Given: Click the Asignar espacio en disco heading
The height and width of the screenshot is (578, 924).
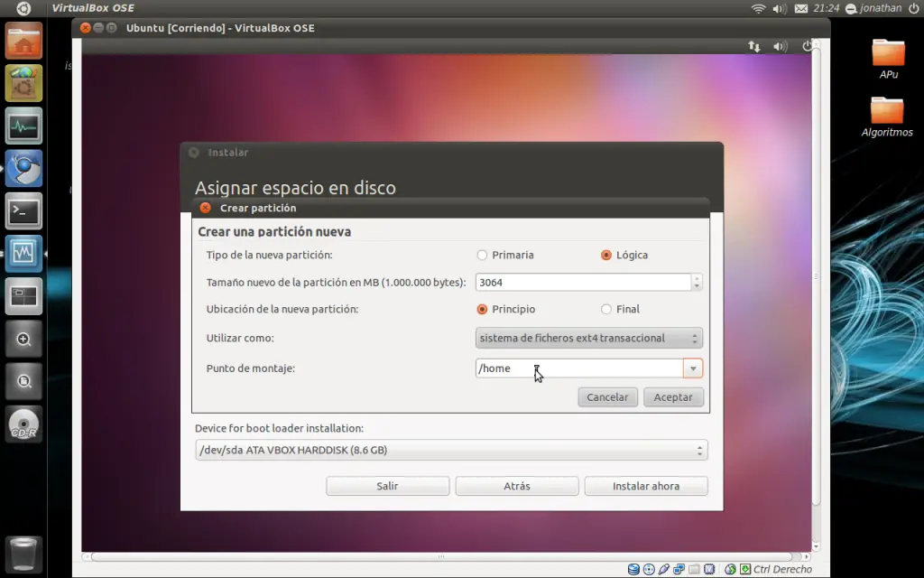Looking at the screenshot, I should click(295, 188).
